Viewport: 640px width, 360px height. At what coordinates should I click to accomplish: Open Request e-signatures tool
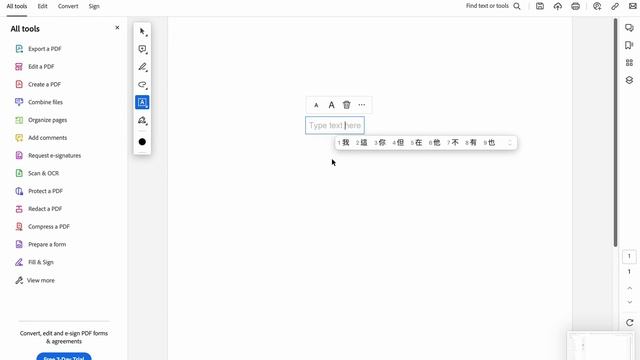[48, 156]
